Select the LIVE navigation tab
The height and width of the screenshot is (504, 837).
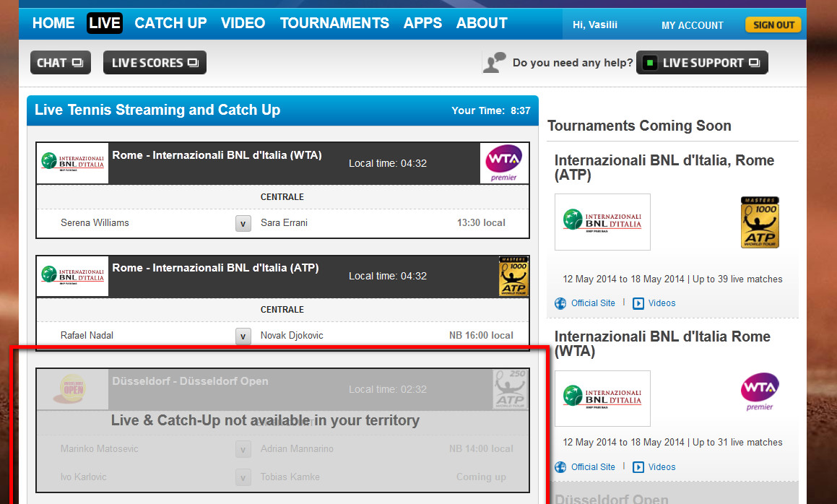click(x=105, y=23)
